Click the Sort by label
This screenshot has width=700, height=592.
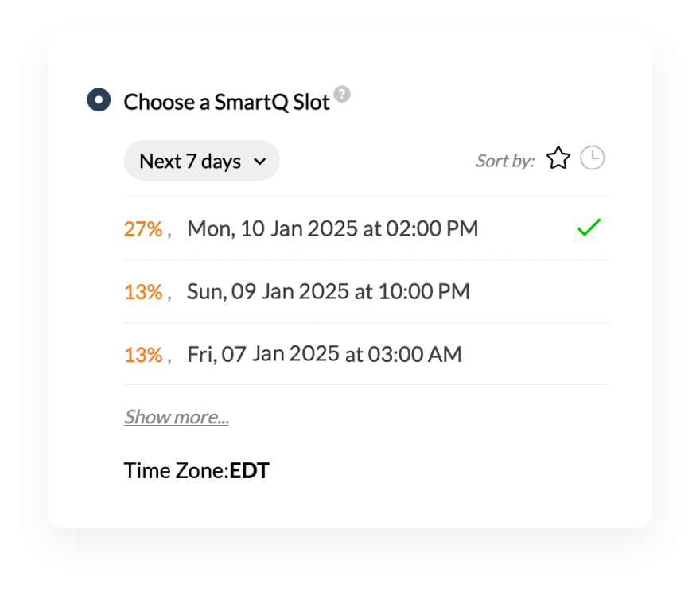click(504, 160)
